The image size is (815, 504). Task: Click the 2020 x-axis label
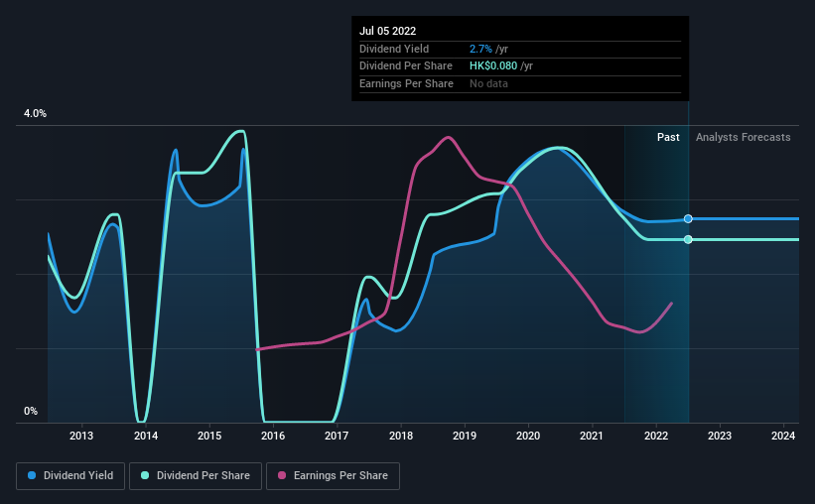[x=528, y=436]
